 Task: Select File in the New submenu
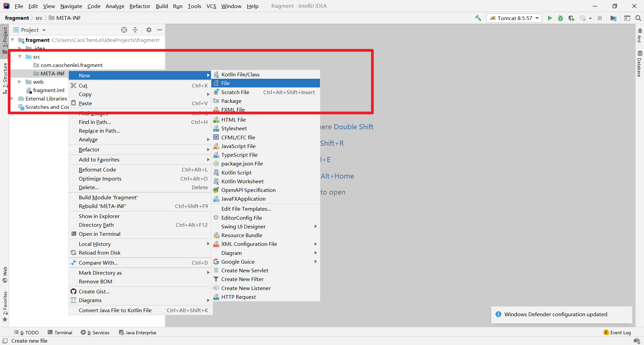click(265, 83)
